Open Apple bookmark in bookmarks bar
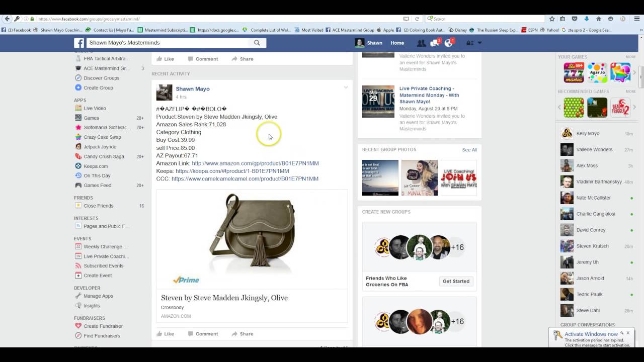 385,30
